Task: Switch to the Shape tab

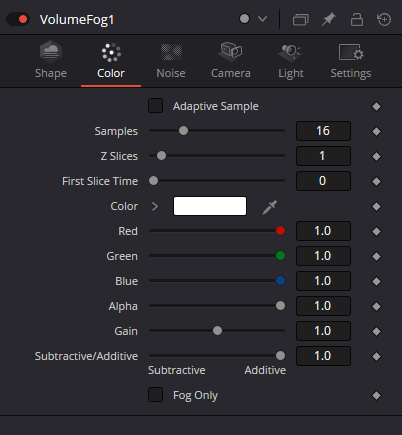Action: click(x=51, y=60)
